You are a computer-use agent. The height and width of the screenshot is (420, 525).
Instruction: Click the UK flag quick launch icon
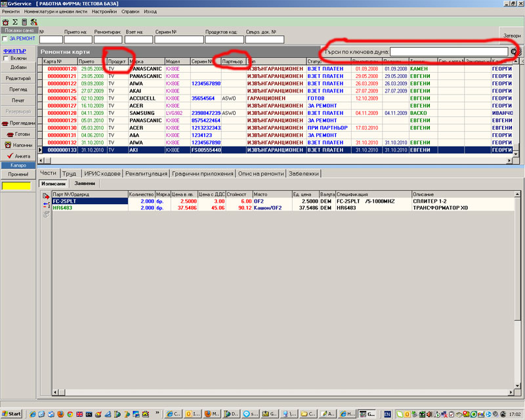(79, 414)
